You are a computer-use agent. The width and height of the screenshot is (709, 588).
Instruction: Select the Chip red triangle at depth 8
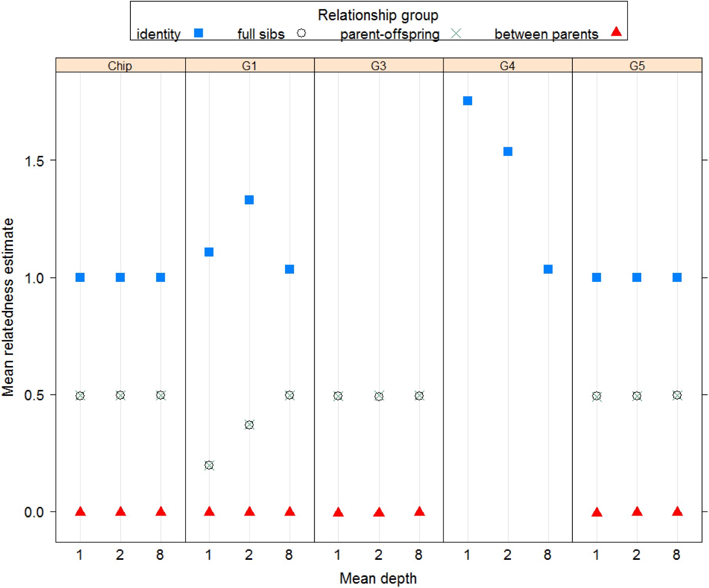pyautogui.click(x=161, y=511)
